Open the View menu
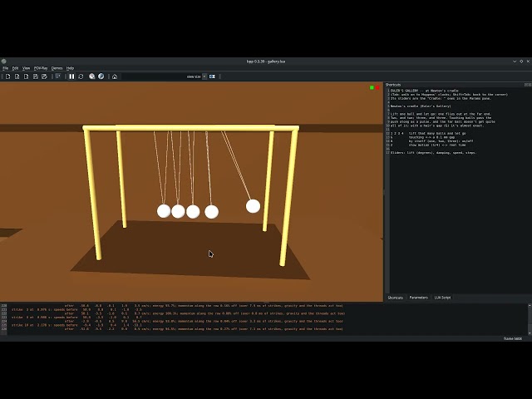Viewport: 532px width, 399px height. (x=26, y=68)
